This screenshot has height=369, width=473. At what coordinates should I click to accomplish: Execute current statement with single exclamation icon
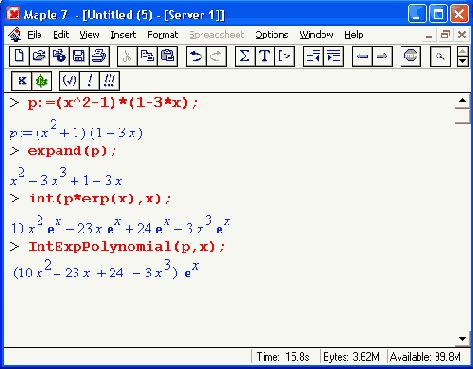tap(89, 81)
